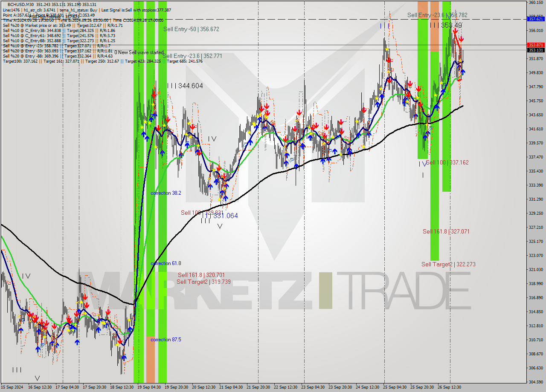Click the '26 Sep 12:30' time axis label
546x392 pixels.
tap(449, 387)
